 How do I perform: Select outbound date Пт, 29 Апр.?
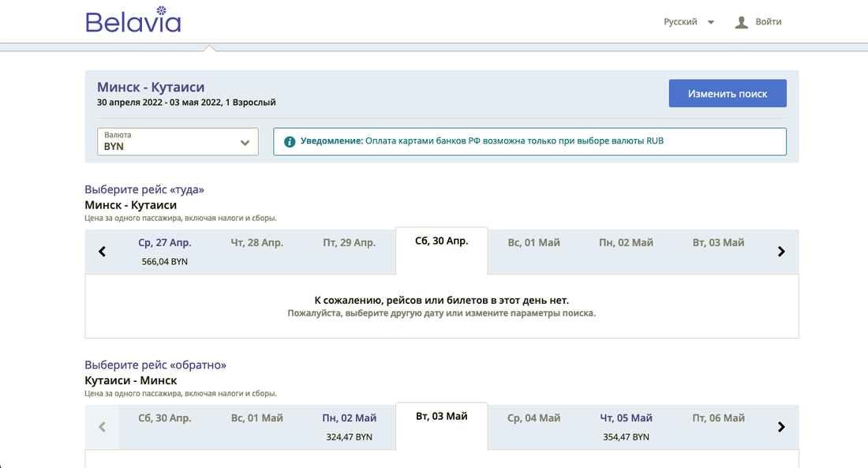(350, 243)
